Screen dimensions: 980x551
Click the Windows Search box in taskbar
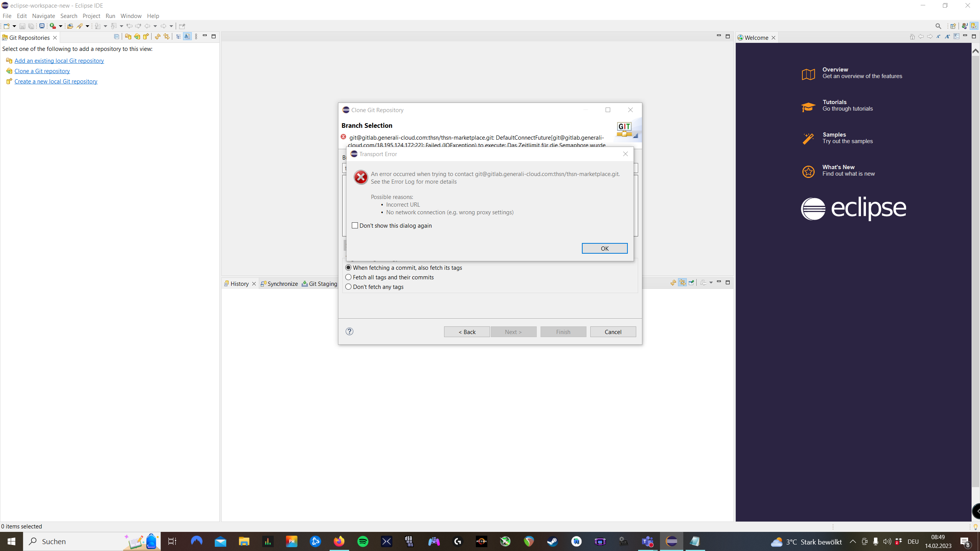(92, 541)
